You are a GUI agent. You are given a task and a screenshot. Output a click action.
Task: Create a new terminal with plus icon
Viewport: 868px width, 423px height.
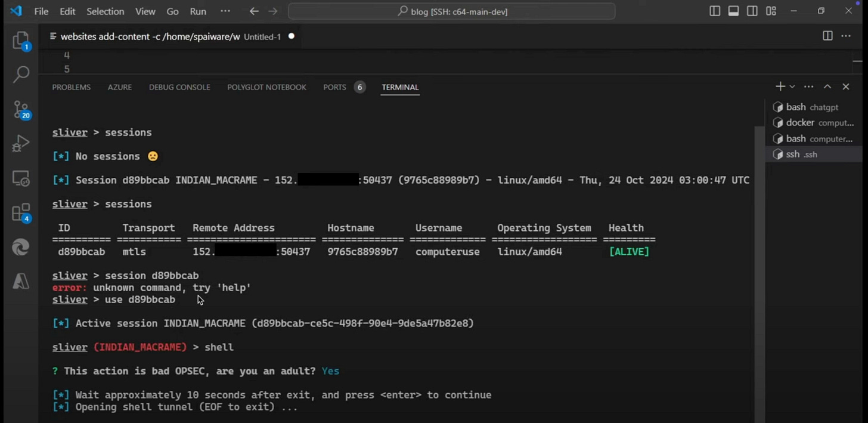pyautogui.click(x=780, y=87)
